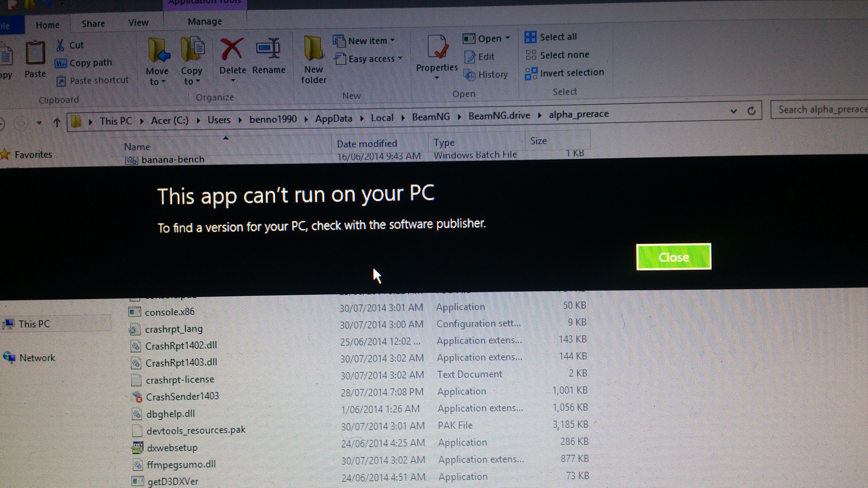Close the 'This app can't run' dialog
Screen dimensions: 868x488
tap(674, 257)
